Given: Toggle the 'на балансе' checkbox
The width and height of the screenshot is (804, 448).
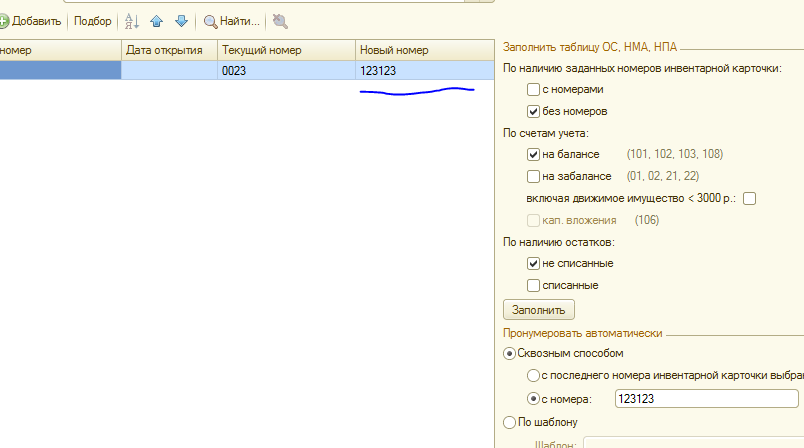Looking at the screenshot, I should 533,154.
